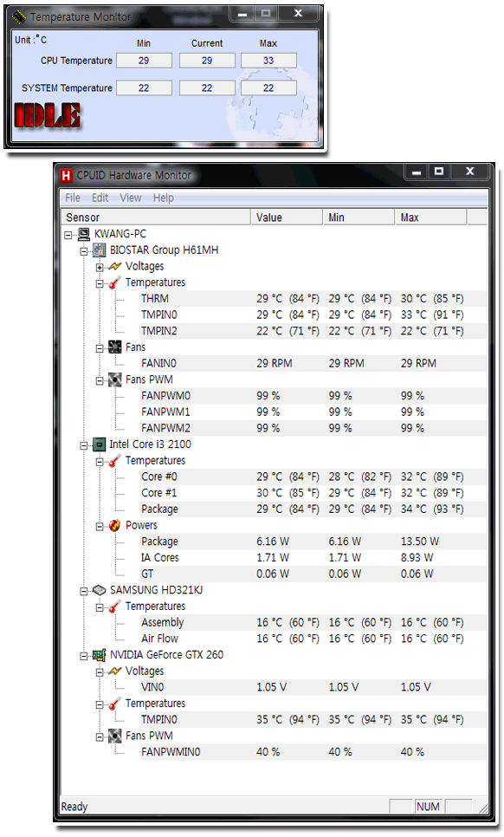This screenshot has height=837, width=504.
Task: Select the Fans icon under BIOSTAR
Action: pyautogui.click(x=114, y=347)
